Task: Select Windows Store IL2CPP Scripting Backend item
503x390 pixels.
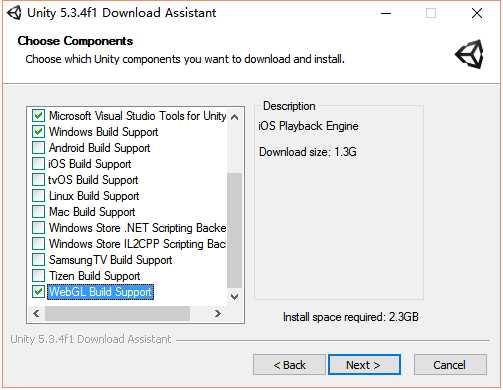Action: 137,244
